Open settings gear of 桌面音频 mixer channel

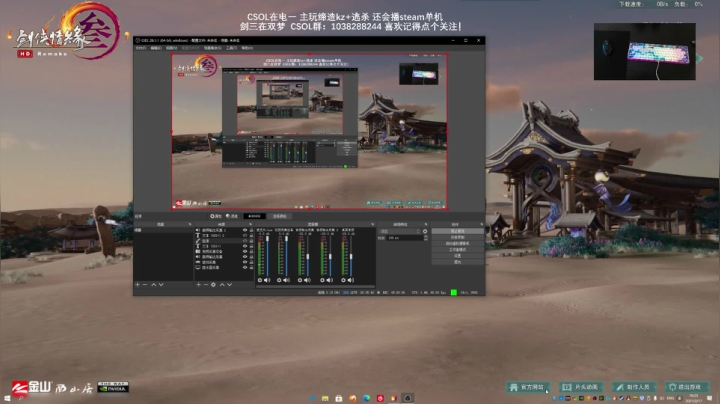coord(343,280)
